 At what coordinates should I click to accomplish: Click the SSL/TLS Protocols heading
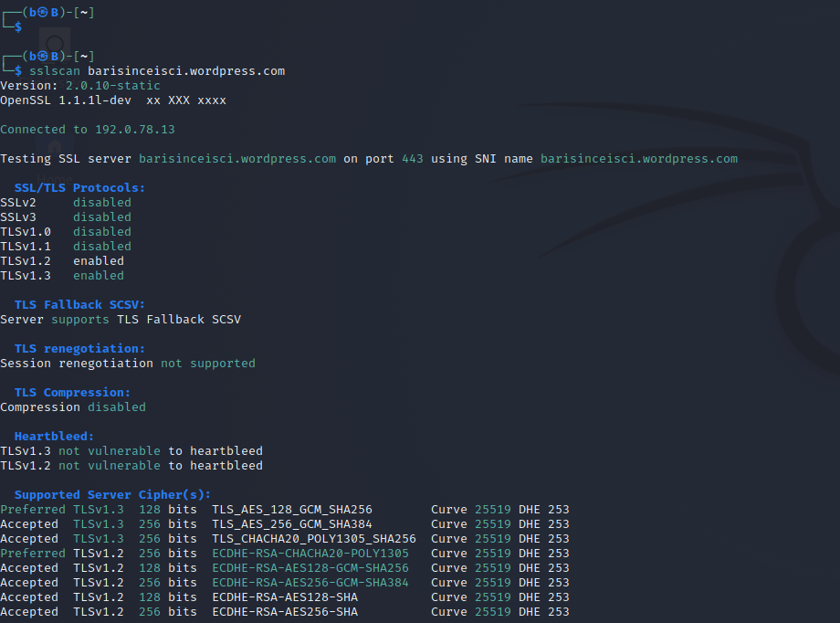(79, 187)
